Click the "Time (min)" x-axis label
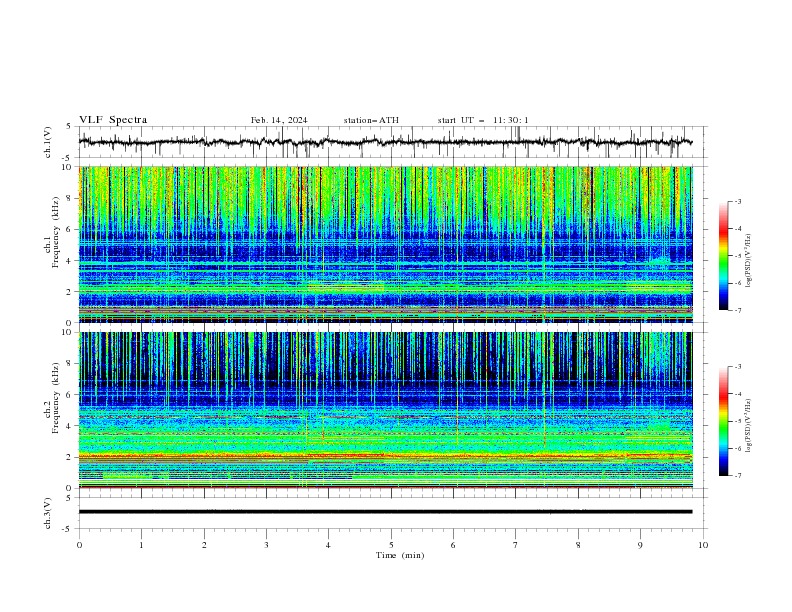The height and width of the screenshot is (612, 792). click(400, 555)
